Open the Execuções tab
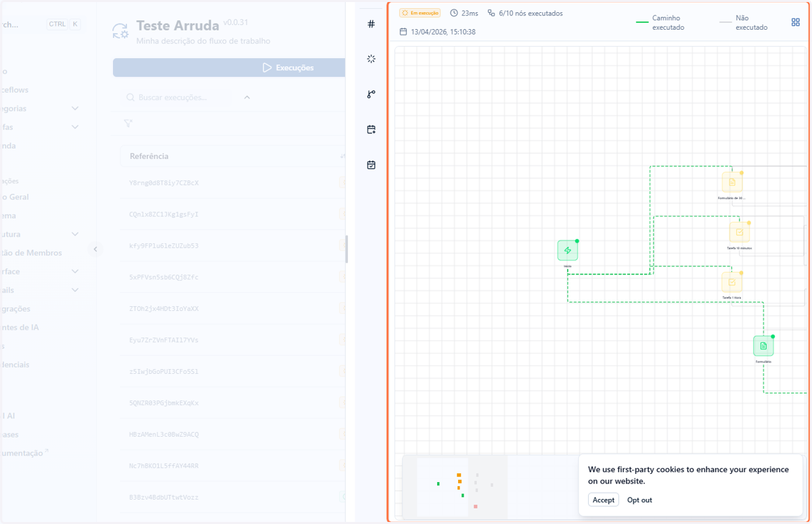 tap(229, 68)
